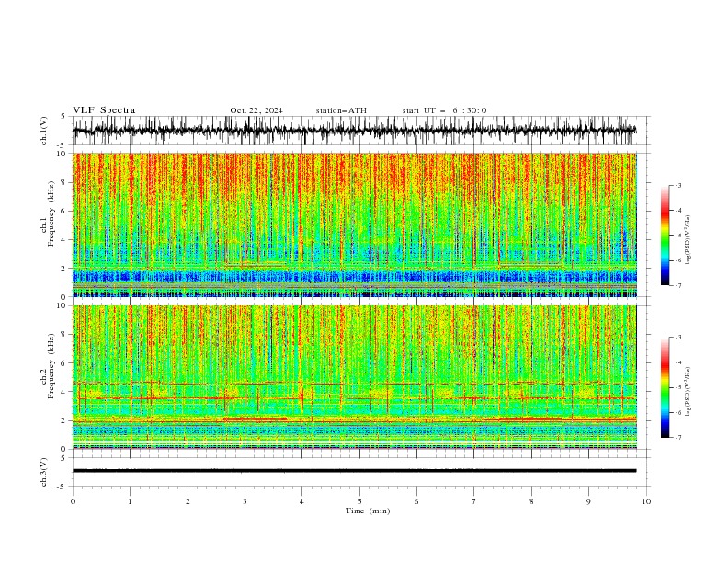Click the ch.1 "Frequency (kHz)" axis label

51,213
